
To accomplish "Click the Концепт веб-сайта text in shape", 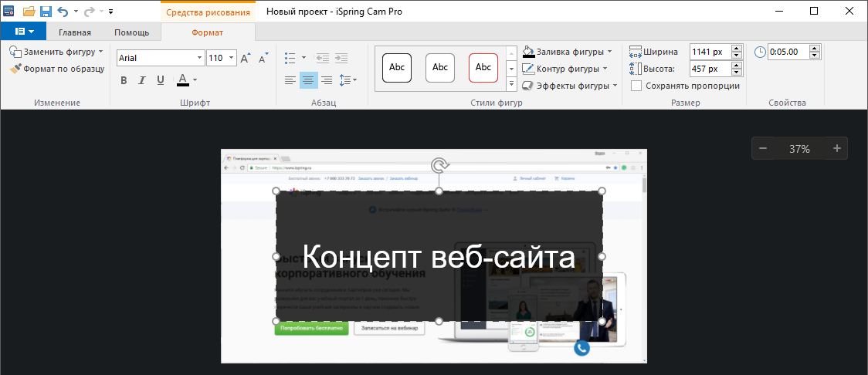I will coord(439,257).
